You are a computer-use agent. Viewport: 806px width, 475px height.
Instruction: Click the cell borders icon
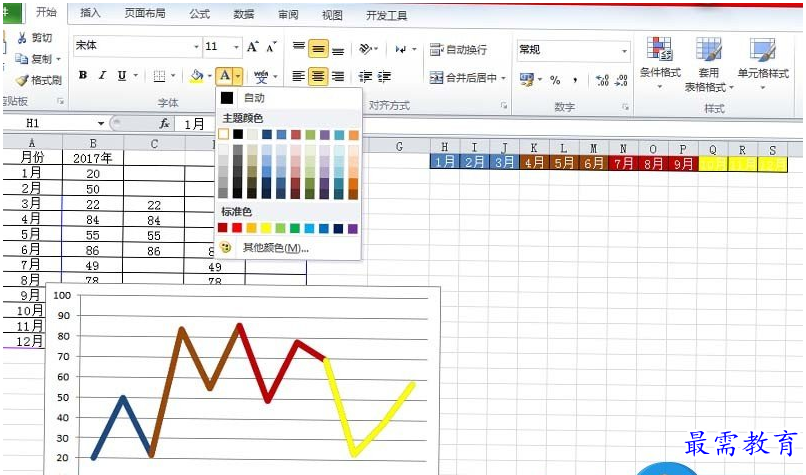pyautogui.click(x=160, y=76)
